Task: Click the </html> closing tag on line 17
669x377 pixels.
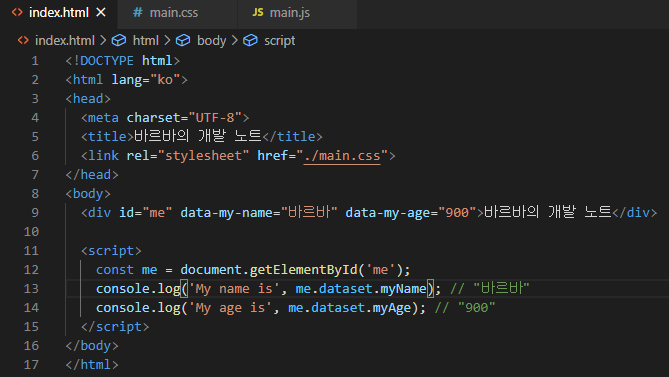Action: pos(92,365)
